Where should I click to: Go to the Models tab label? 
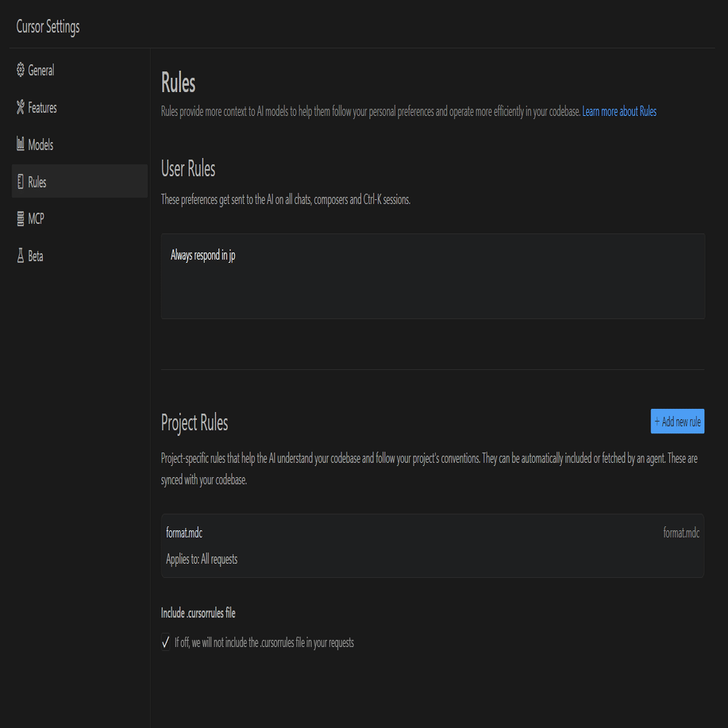[40, 145]
